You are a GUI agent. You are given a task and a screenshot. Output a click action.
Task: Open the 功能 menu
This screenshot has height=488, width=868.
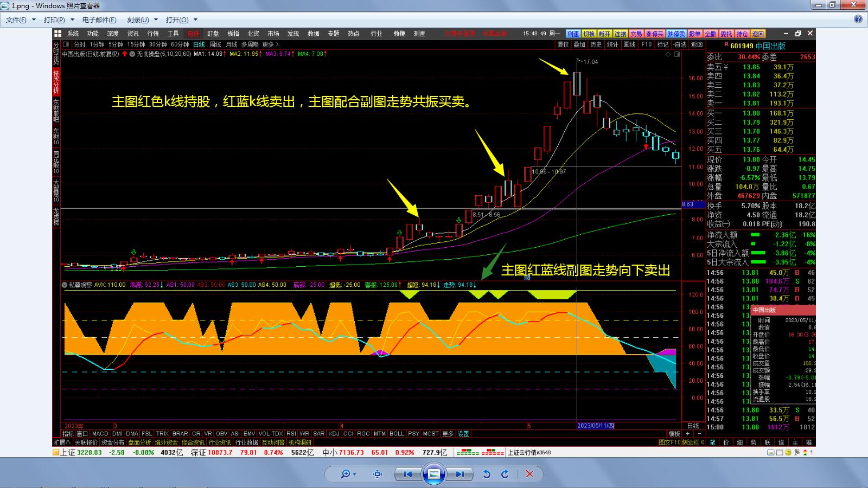[x=93, y=34]
